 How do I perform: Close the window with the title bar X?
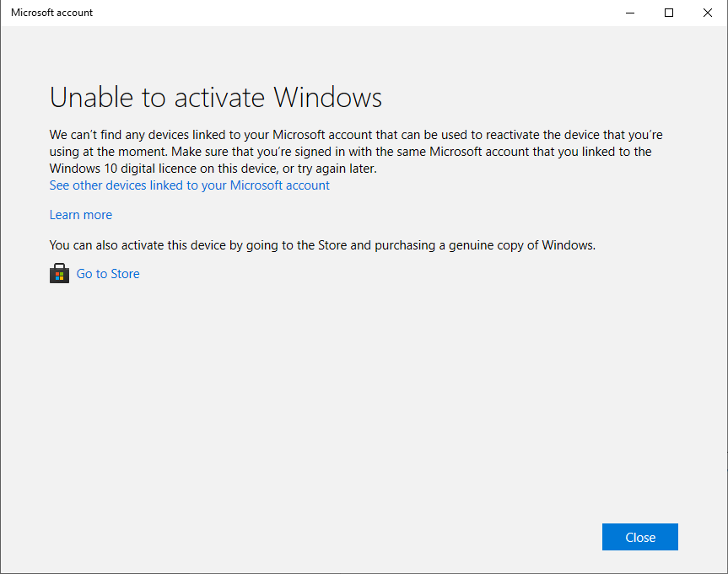click(708, 13)
